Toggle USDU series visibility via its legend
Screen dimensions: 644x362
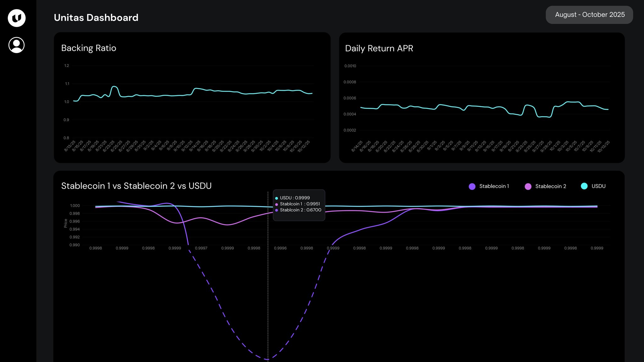(x=599, y=186)
